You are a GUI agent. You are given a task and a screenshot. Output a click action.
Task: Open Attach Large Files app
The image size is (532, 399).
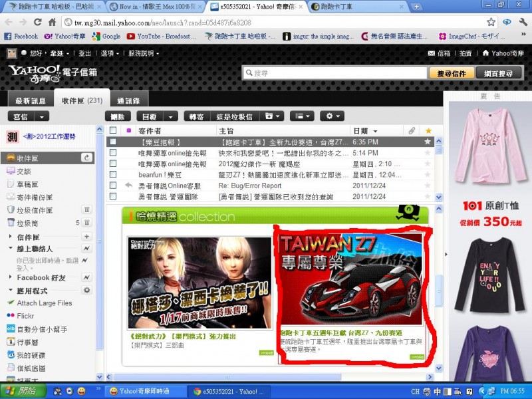coord(44,303)
